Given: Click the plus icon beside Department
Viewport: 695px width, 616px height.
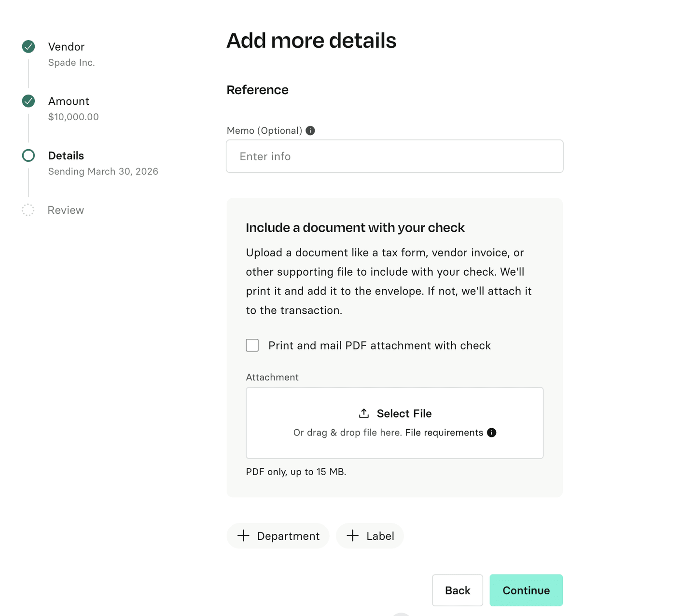Looking at the screenshot, I should tap(244, 535).
